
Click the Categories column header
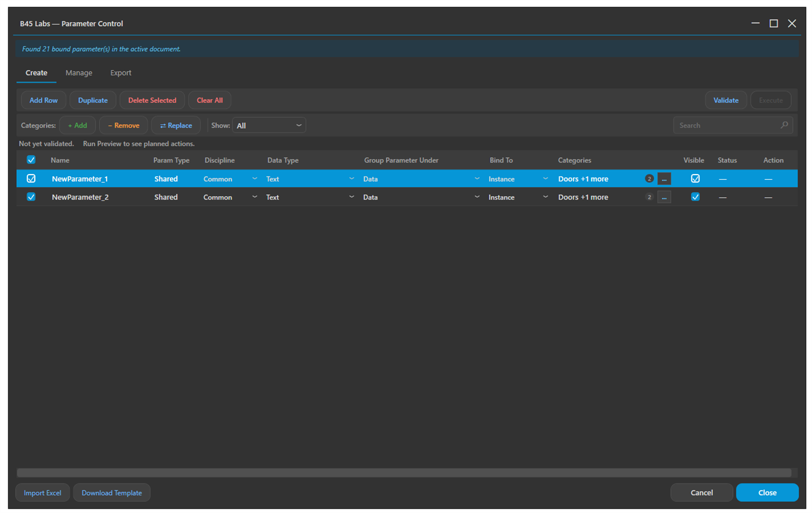(575, 160)
